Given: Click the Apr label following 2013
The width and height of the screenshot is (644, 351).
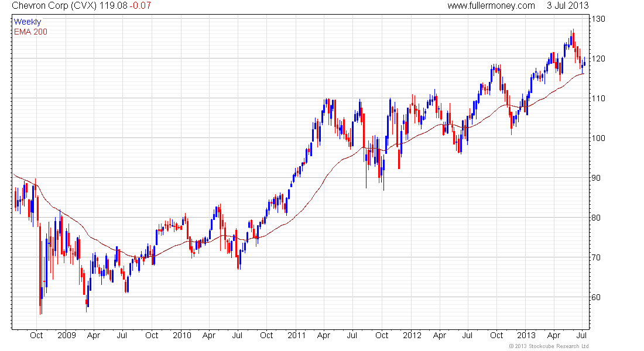Looking at the screenshot, I should pyautogui.click(x=554, y=335).
